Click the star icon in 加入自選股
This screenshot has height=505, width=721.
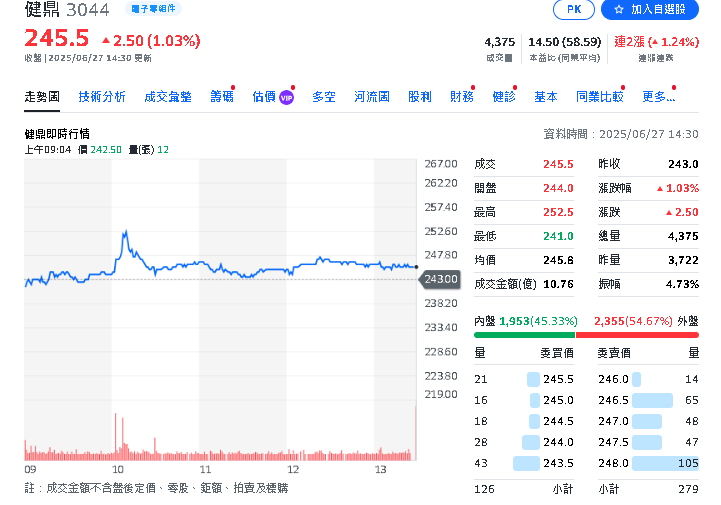click(x=619, y=9)
